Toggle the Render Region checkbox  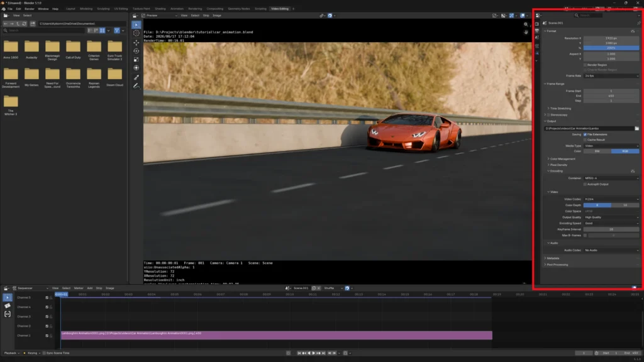(x=586, y=65)
